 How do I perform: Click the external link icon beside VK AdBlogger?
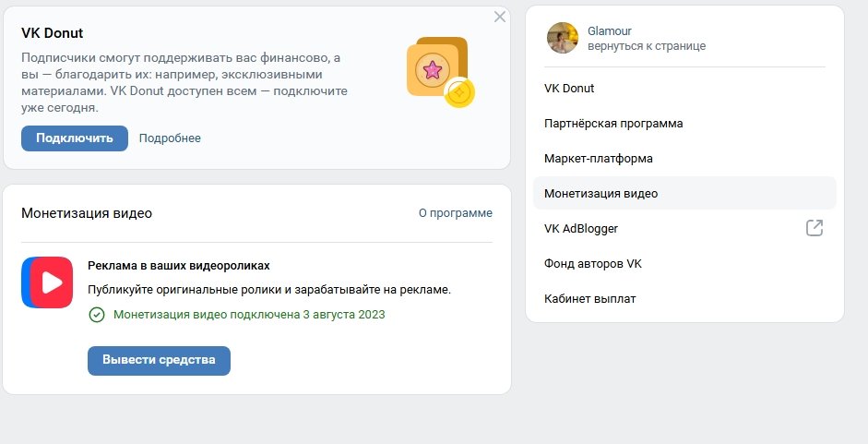click(814, 228)
